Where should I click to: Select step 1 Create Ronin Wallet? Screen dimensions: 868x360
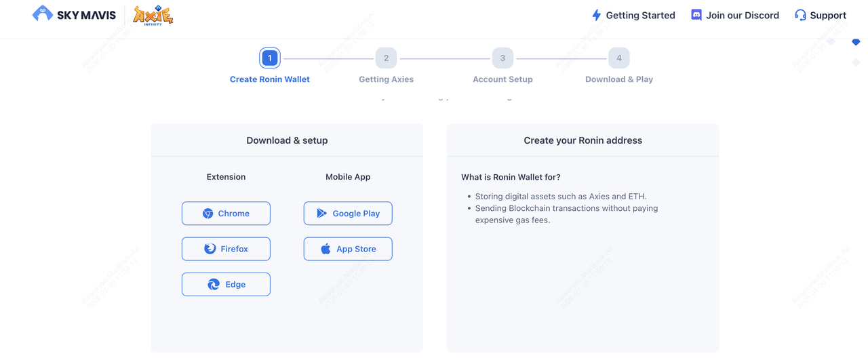pyautogui.click(x=270, y=58)
